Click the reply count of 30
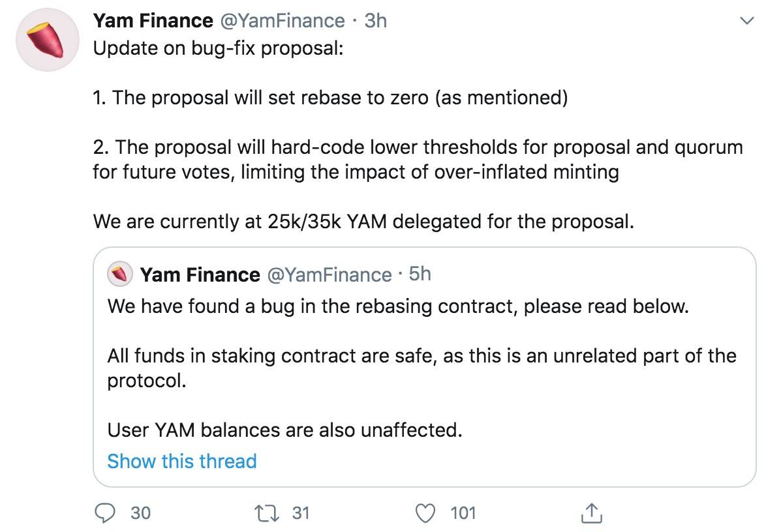The height and width of the screenshot is (532, 766). pos(140,513)
